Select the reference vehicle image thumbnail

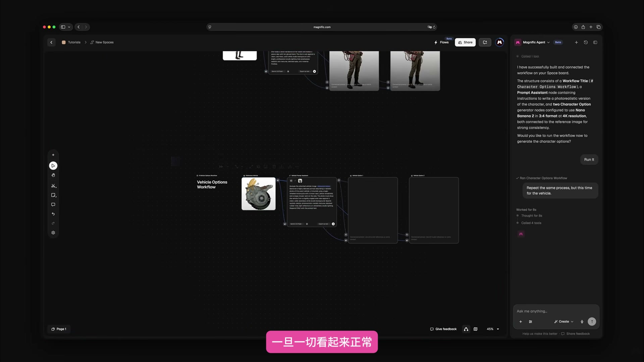(x=259, y=194)
